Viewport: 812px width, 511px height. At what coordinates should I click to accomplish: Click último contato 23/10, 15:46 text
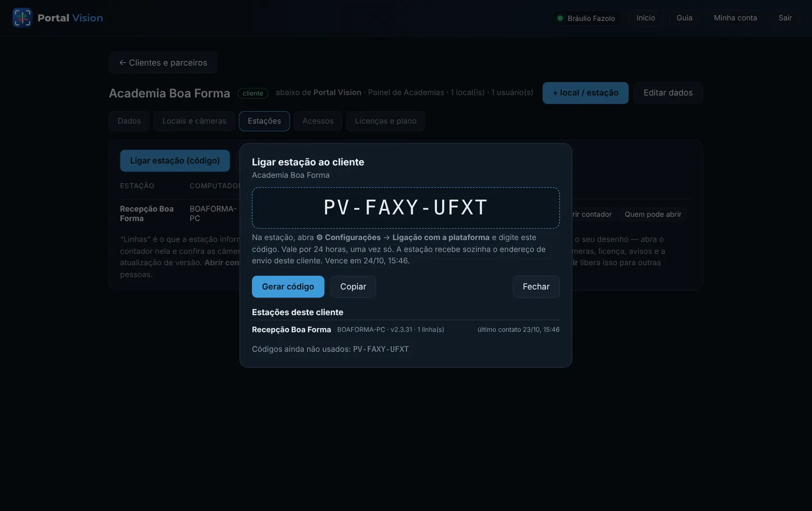[x=518, y=329]
